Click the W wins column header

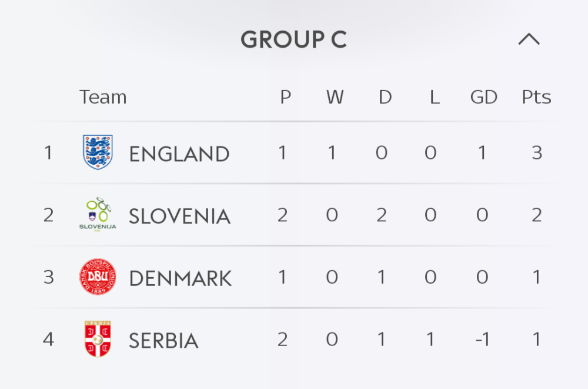coord(335,97)
